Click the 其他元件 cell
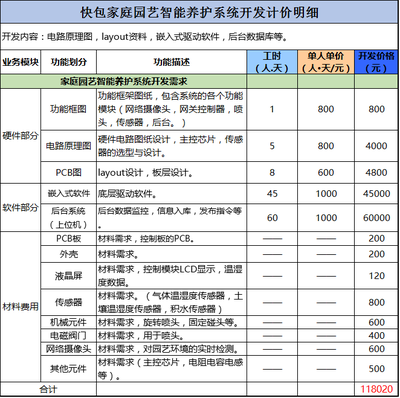Image resolution: width=400 pixels, height=398 pixels. pos(69,369)
